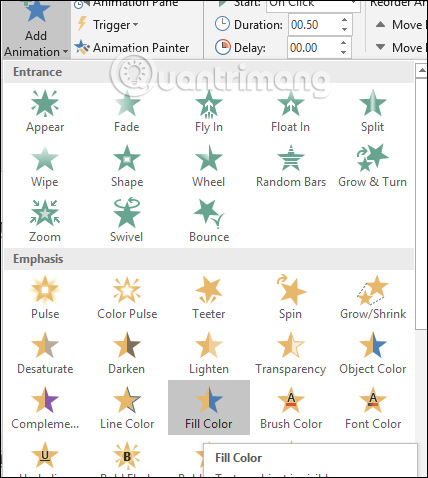The height and width of the screenshot is (478, 428).
Task: Choose the Transparency emphasis animation
Action: [291, 353]
